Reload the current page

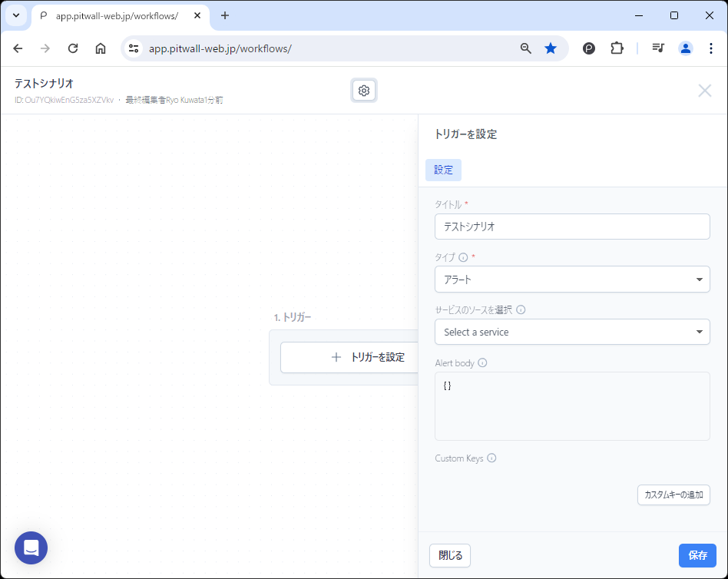[x=73, y=48]
